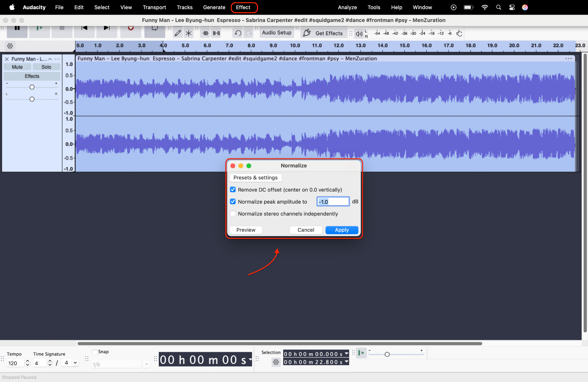Click Preview in the Normalize dialog

pyautogui.click(x=246, y=230)
